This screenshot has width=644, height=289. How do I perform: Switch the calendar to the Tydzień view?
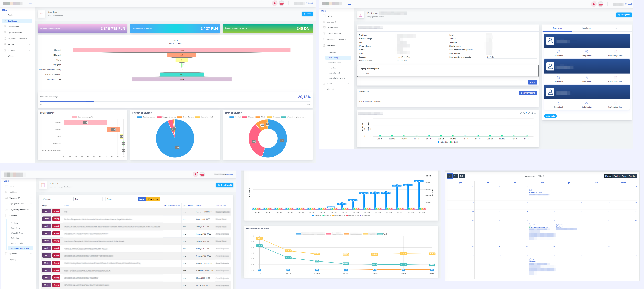(616, 176)
